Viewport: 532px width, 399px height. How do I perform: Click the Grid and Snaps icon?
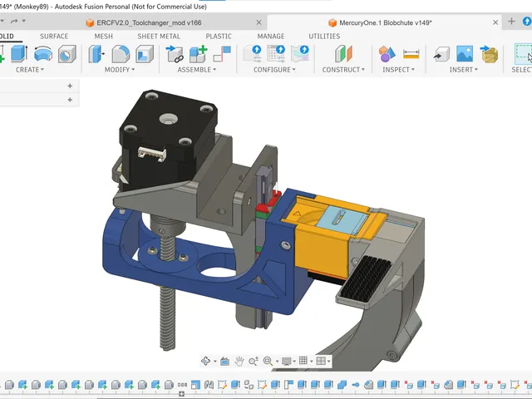[303, 361]
